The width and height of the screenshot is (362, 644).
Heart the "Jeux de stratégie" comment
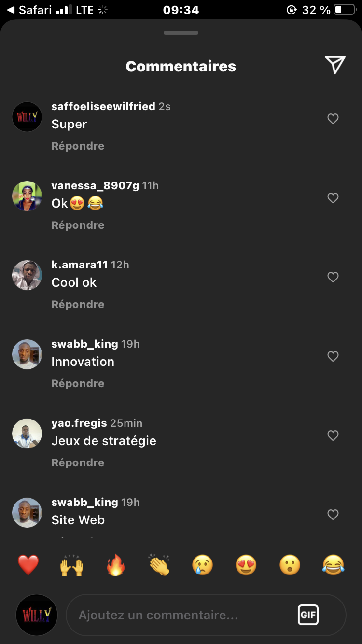pos(333,435)
